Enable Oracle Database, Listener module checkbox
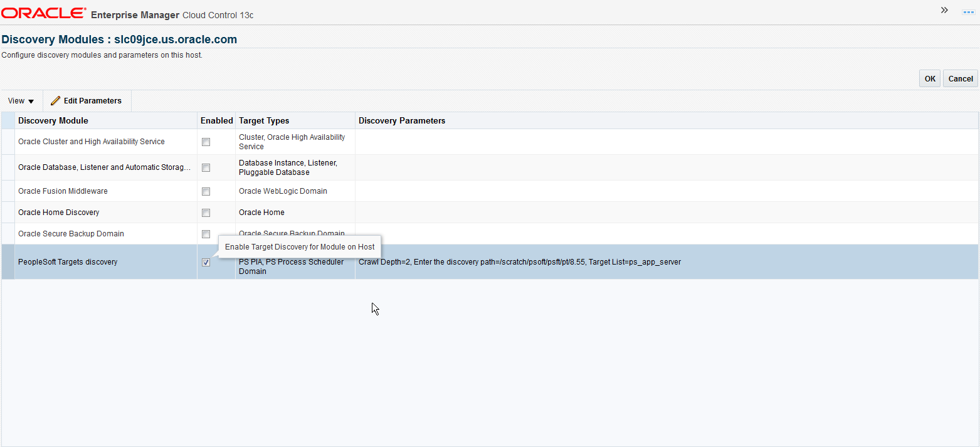 (x=206, y=168)
